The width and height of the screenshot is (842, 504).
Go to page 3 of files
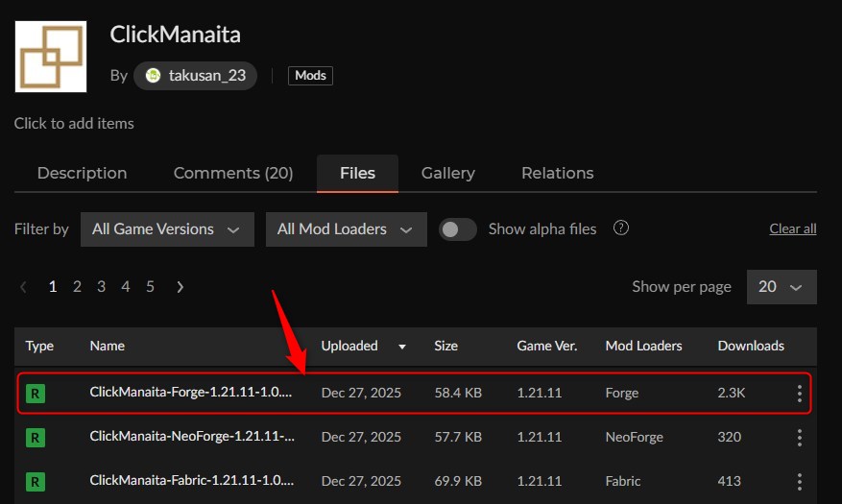(101, 286)
